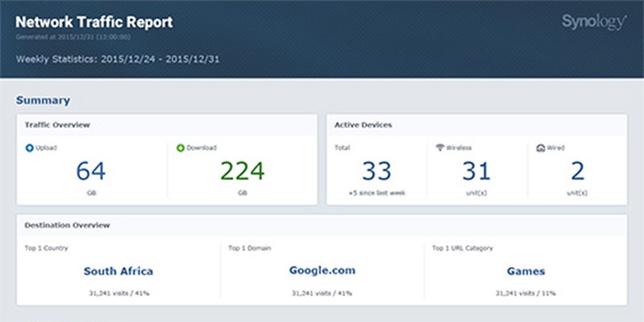Screen dimensions: 644x322
Task: Click the Total label in Active Devices
Action: point(342,148)
